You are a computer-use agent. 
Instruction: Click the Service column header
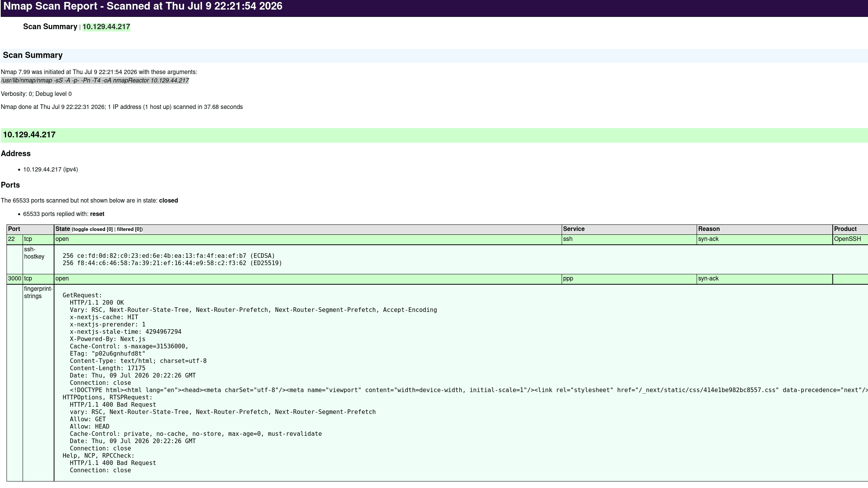point(629,229)
